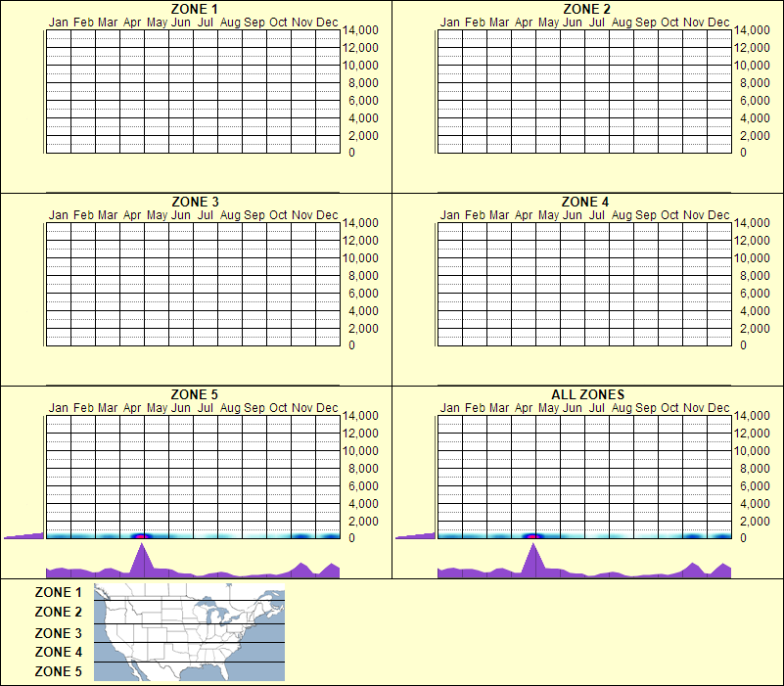The width and height of the screenshot is (784, 686).
Task: Click the April hotspot in the Zone 5 grid
Action: point(142,536)
